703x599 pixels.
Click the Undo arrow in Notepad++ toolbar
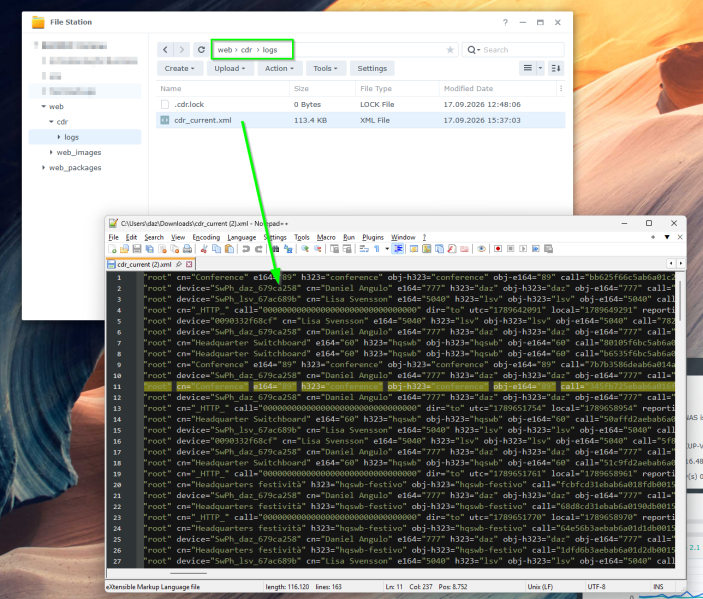(246, 249)
